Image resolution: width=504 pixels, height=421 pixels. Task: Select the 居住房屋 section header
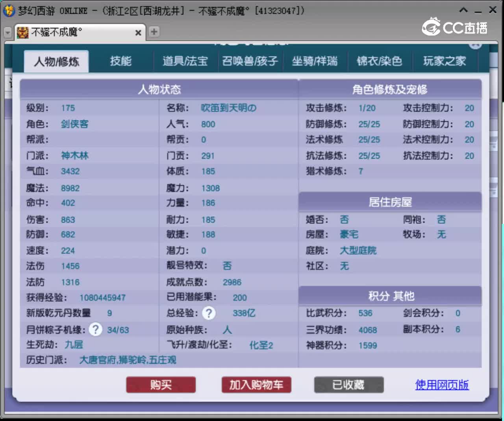(x=390, y=202)
